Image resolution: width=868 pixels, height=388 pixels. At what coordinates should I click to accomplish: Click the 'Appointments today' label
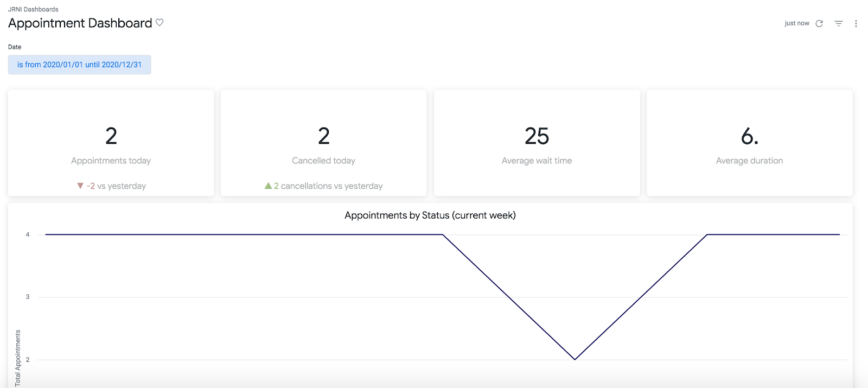tap(111, 161)
